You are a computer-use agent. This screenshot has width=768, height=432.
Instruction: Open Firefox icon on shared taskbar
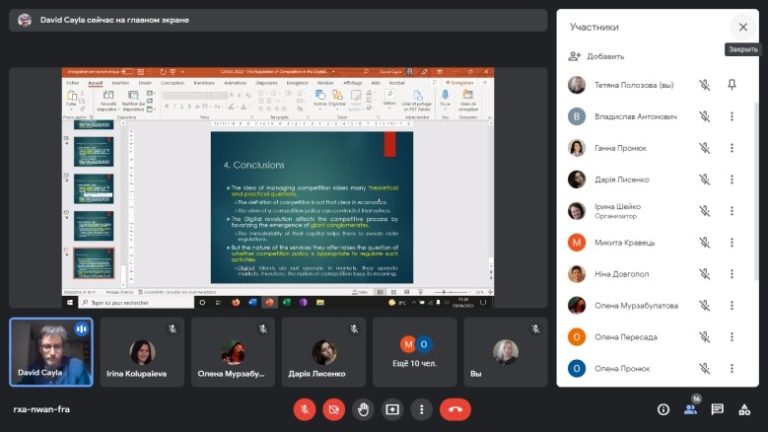tap(236, 303)
